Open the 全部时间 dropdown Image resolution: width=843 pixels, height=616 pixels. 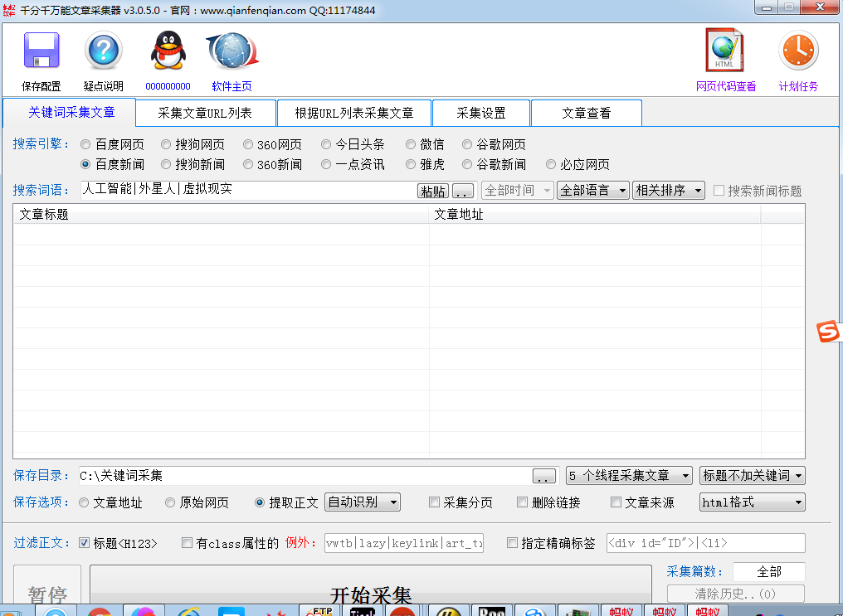(x=517, y=190)
